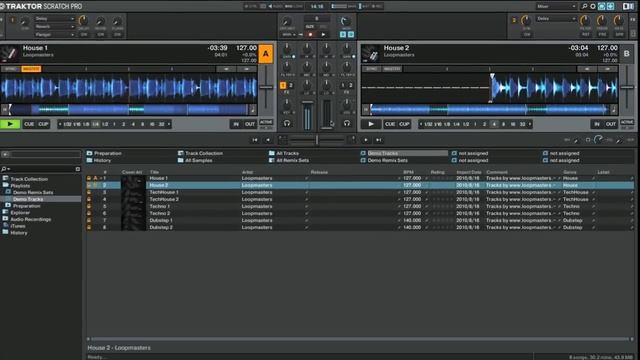Image resolution: width=640 pixels, height=360 pixels.
Task: Open the search options dropdown in browser
Action: 5,169
